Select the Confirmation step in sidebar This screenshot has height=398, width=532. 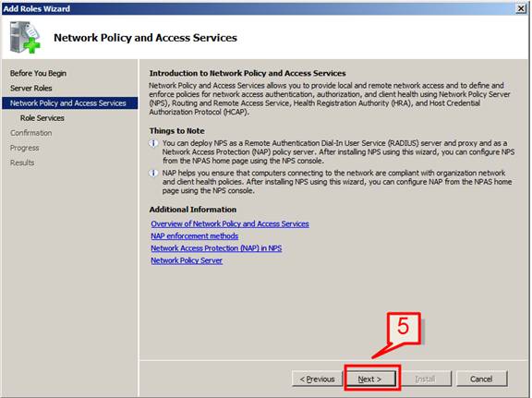coord(30,133)
